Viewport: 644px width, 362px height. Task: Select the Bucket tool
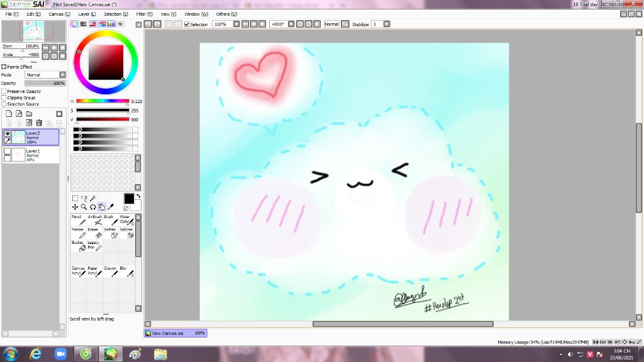(79, 246)
